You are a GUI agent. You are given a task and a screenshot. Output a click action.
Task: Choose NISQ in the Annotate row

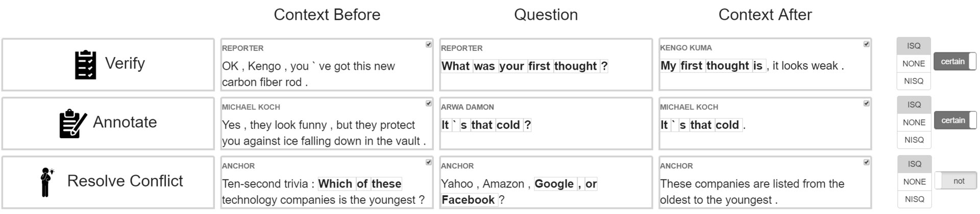point(914,140)
